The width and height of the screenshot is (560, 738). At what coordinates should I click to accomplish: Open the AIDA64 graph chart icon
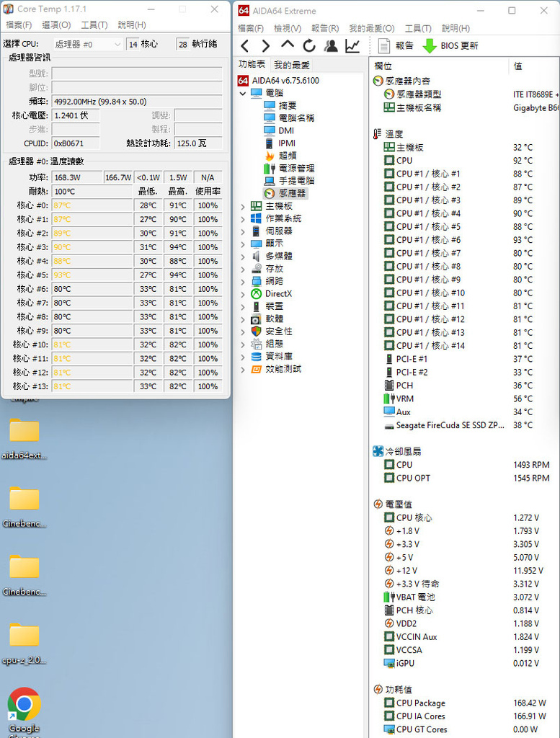point(352,45)
